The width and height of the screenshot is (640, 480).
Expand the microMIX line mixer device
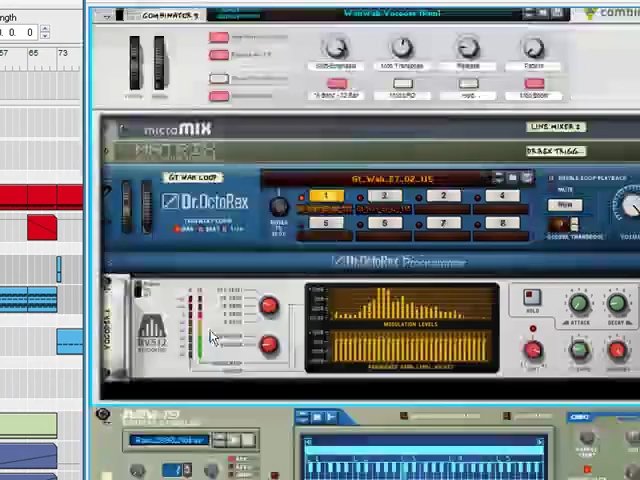(x=123, y=130)
